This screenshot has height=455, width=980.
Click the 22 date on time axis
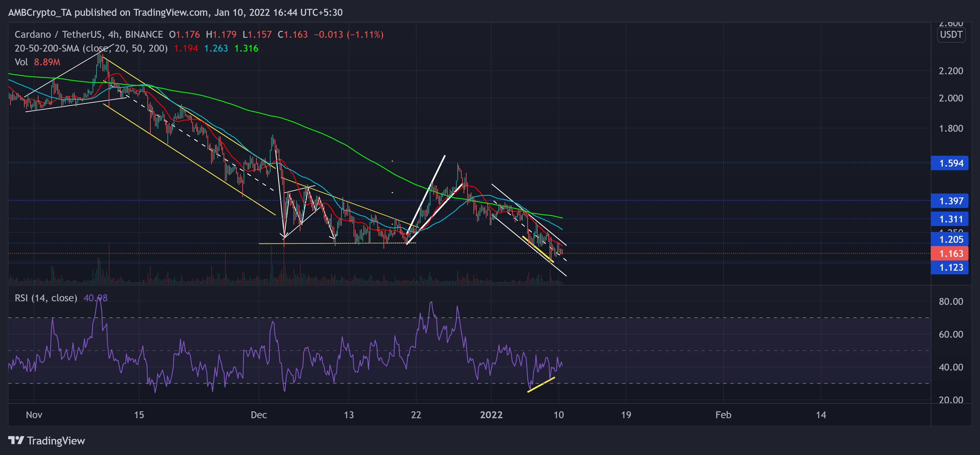pyautogui.click(x=416, y=415)
